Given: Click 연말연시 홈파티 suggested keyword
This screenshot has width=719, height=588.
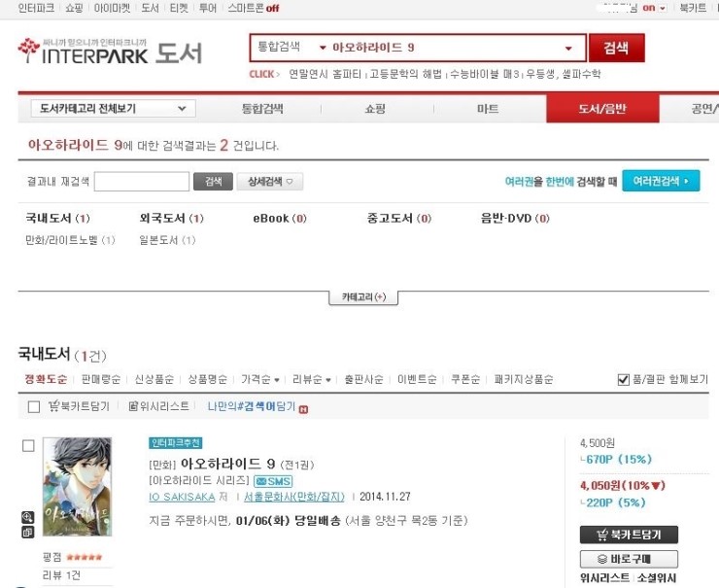Looking at the screenshot, I should pyautogui.click(x=325, y=74).
